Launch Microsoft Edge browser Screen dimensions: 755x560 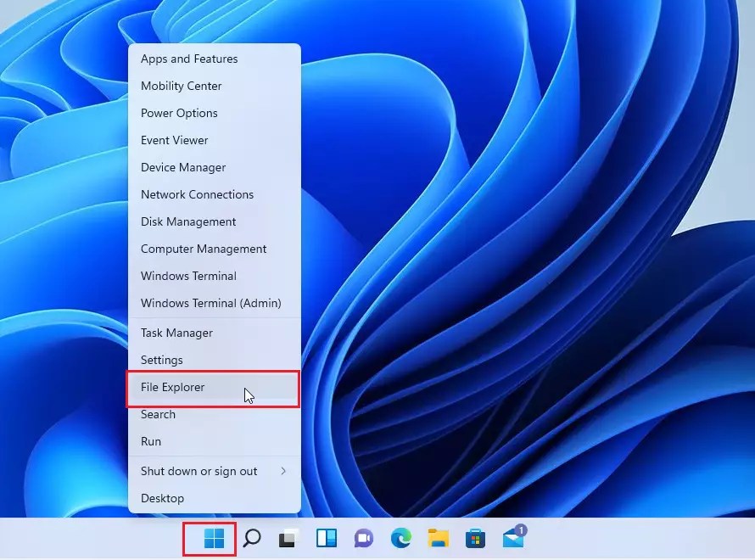400,539
